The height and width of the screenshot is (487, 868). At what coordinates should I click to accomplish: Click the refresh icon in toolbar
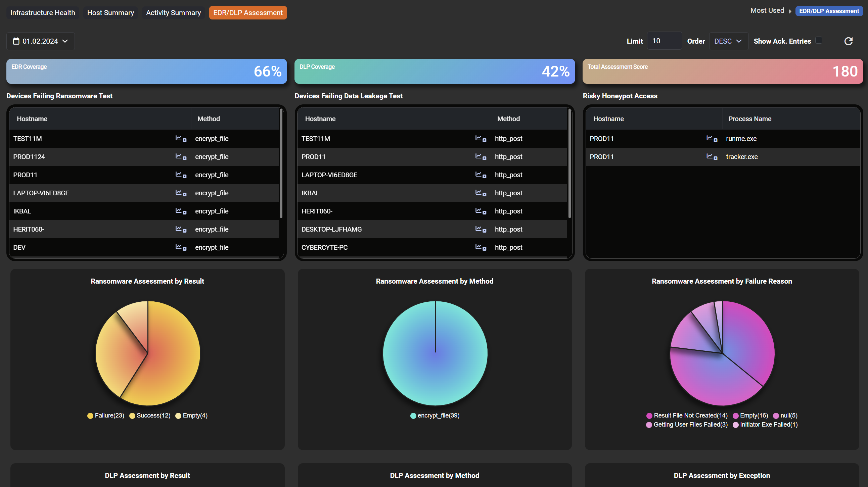(848, 41)
